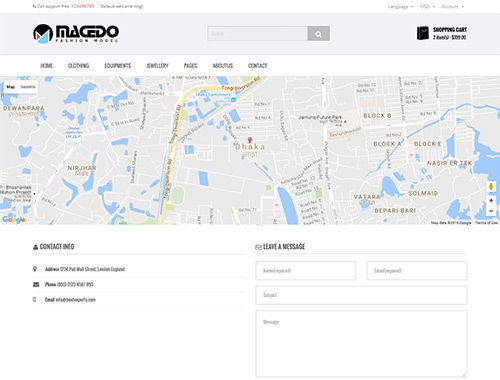This screenshot has width=500, height=380.
Task: Click into the Message text area
Action: pyautogui.click(x=361, y=344)
